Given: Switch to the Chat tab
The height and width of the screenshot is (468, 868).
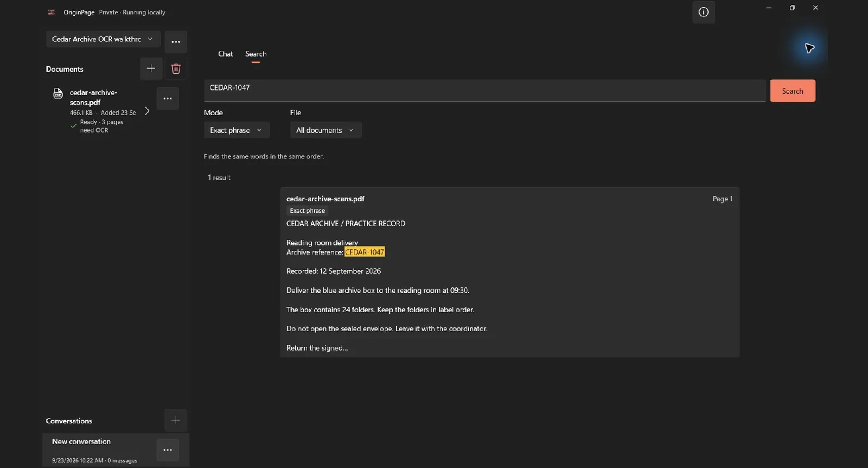Looking at the screenshot, I should 226,54.
